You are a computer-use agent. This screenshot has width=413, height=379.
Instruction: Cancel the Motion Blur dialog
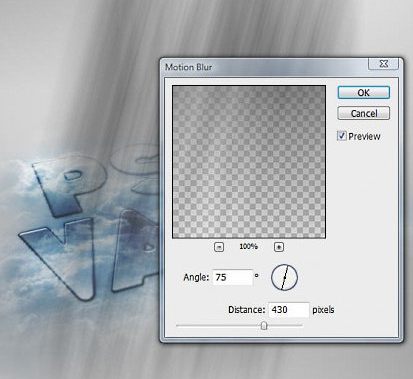(x=363, y=113)
